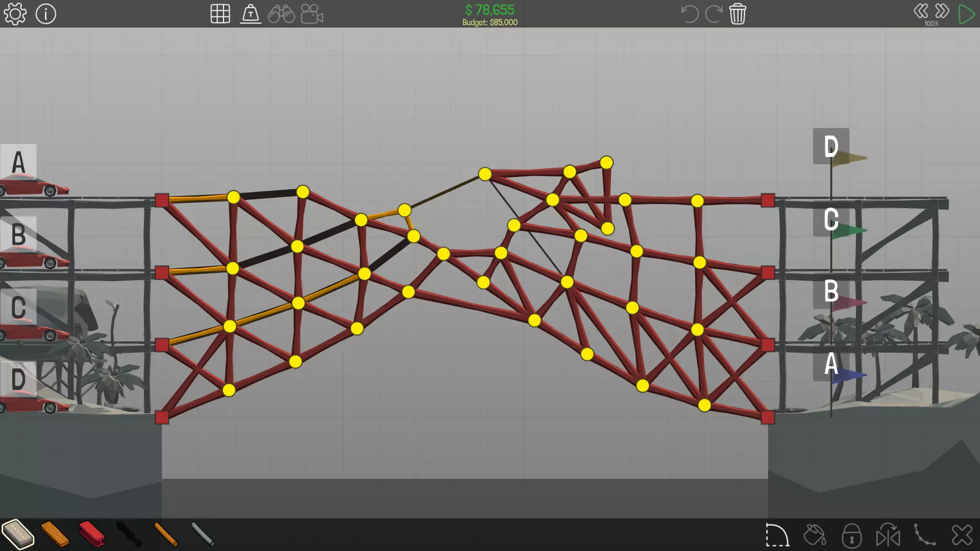Image resolution: width=980 pixels, height=551 pixels.
Task: Toggle the grid display
Action: tap(220, 14)
